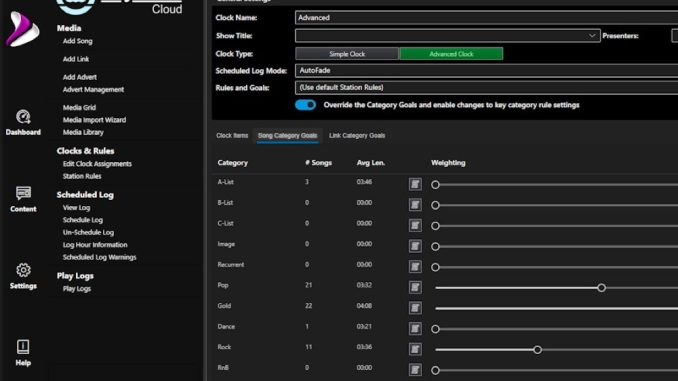Open the Scheduled Log Mode dropdown
Viewport: 678px width, 381px height.
tap(486, 70)
